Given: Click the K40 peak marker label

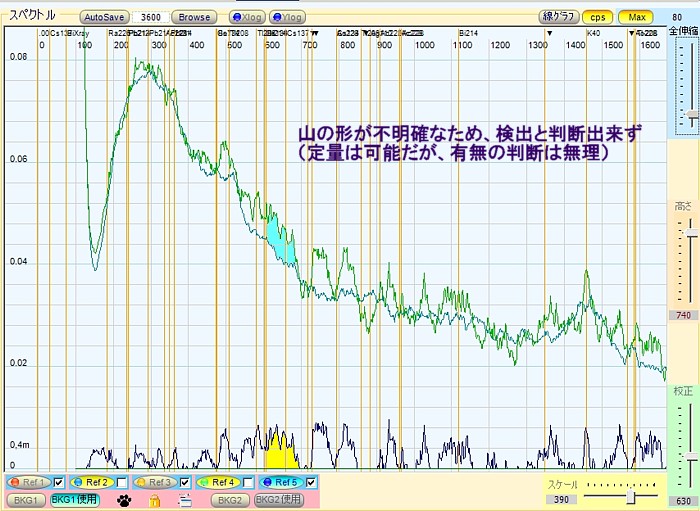Looking at the screenshot, I should pos(593,33).
